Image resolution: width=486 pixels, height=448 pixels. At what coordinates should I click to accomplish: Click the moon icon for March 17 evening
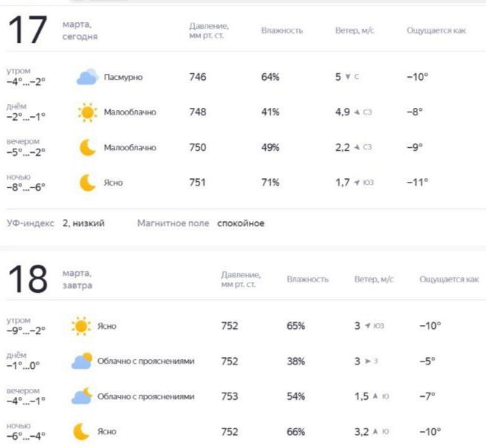click(x=88, y=147)
